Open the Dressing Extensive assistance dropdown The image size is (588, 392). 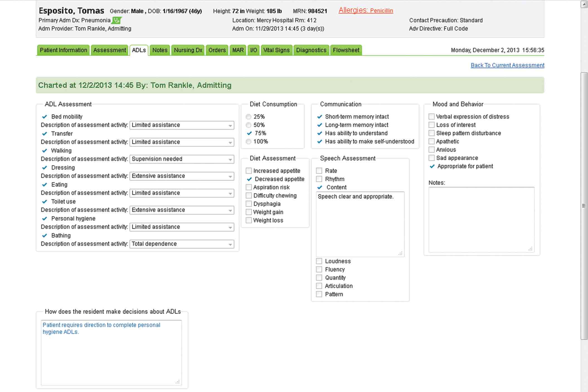coord(182,176)
